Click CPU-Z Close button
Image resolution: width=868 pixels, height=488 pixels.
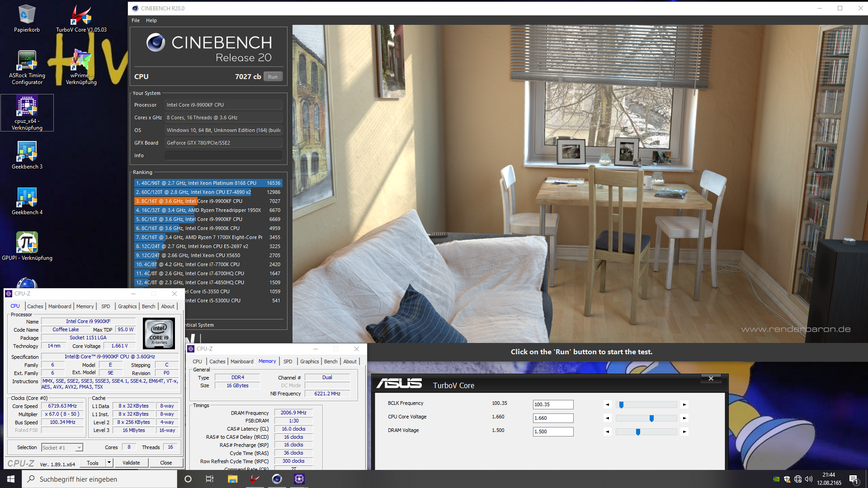(x=166, y=463)
